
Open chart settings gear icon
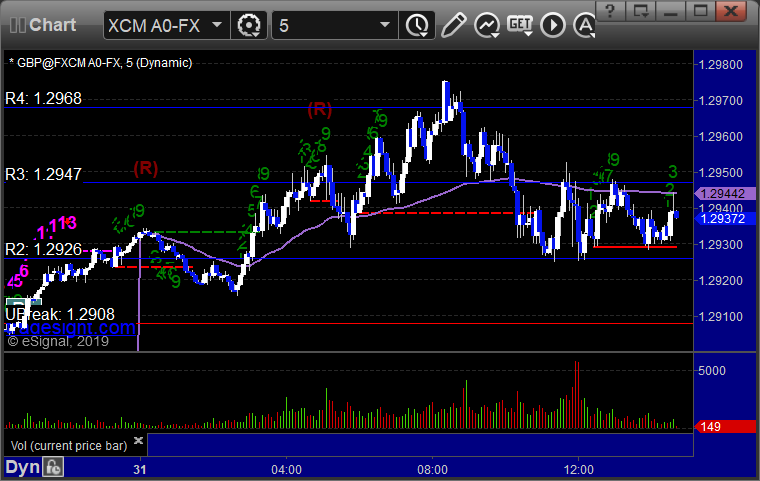coord(249,25)
